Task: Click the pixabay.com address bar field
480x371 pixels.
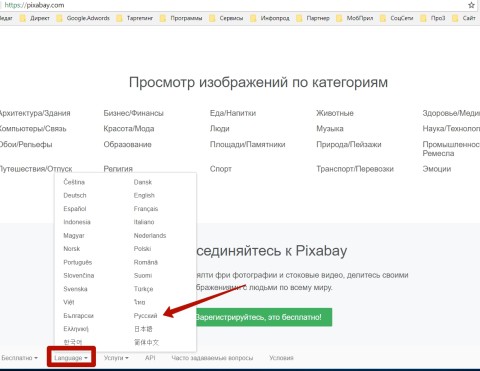Action: (x=233, y=5)
